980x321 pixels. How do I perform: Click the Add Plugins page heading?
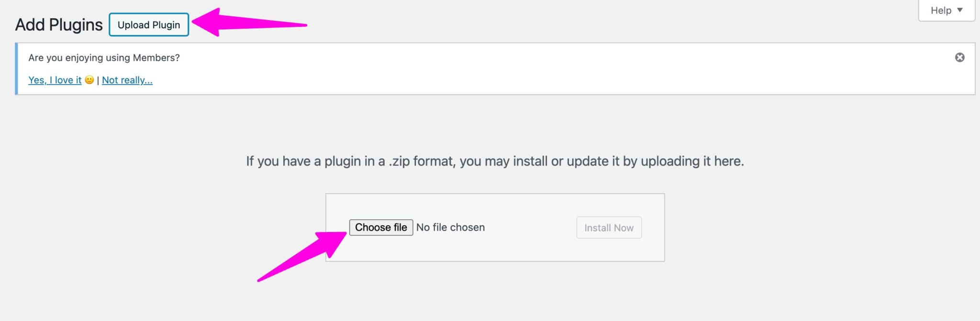(59, 25)
